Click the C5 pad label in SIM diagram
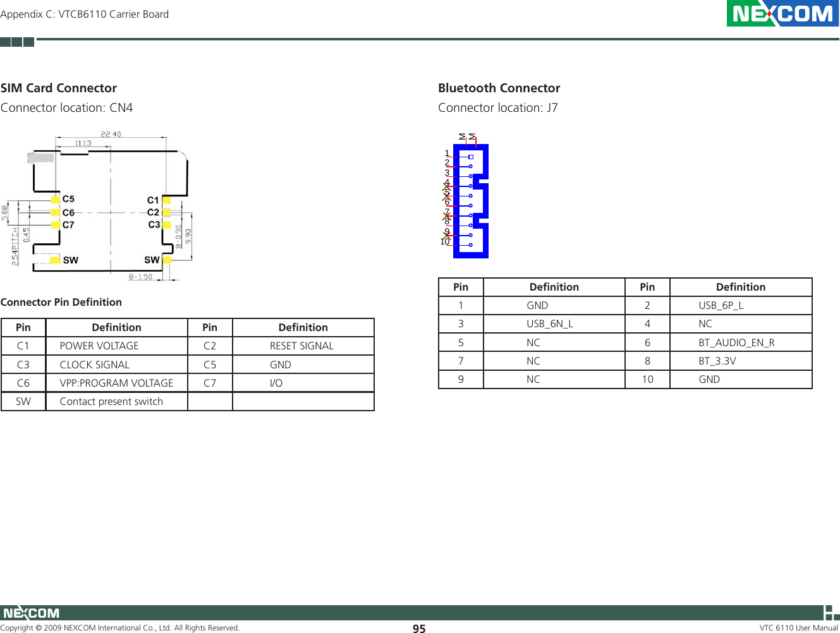 tap(68, 199)
